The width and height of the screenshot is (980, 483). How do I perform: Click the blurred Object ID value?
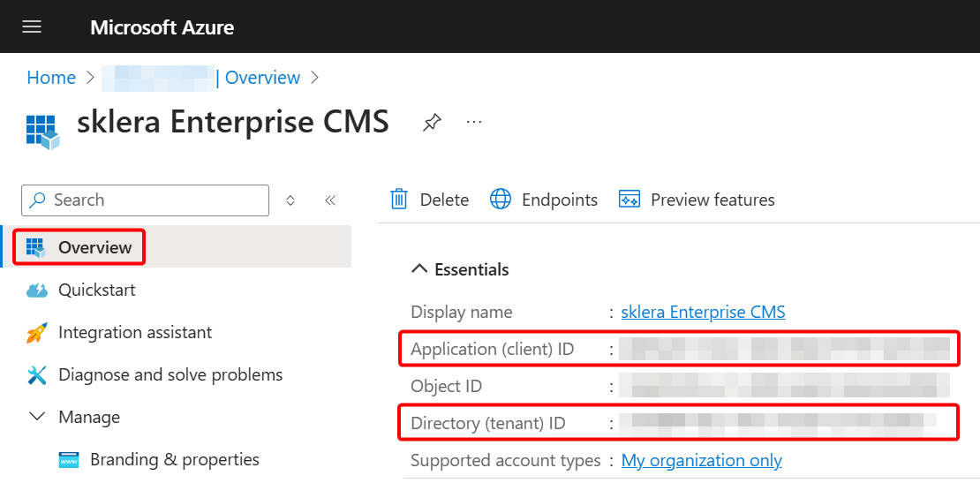pos(784,386)
